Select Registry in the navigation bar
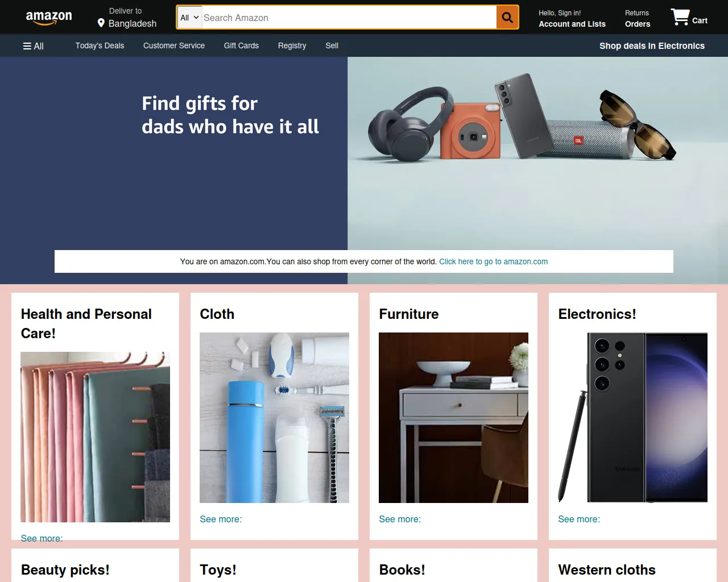This screenshot has width=728, height=582. 292,45
